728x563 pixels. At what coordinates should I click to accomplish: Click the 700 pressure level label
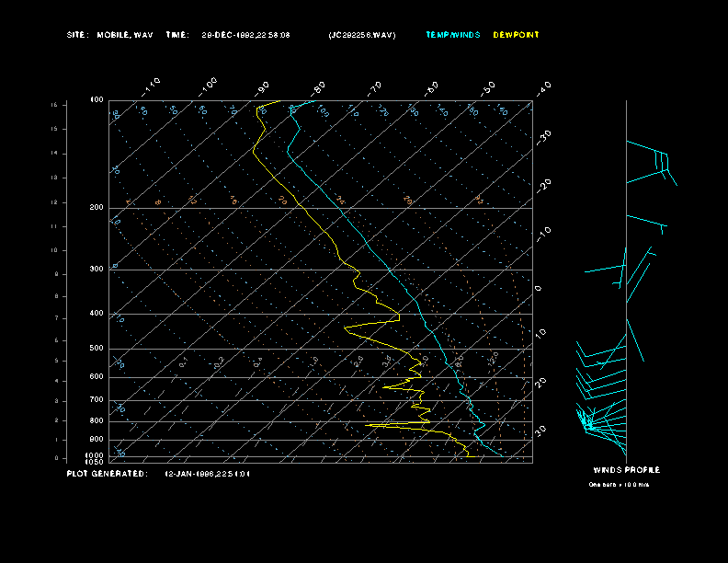pyautogui.click(x=97, y=400)
